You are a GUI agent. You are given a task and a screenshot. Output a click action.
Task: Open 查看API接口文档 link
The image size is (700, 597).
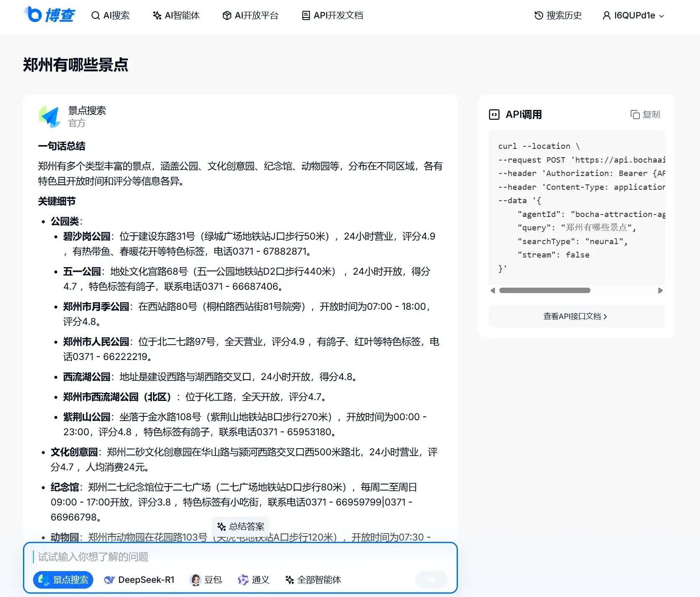(x=575, y=316)
